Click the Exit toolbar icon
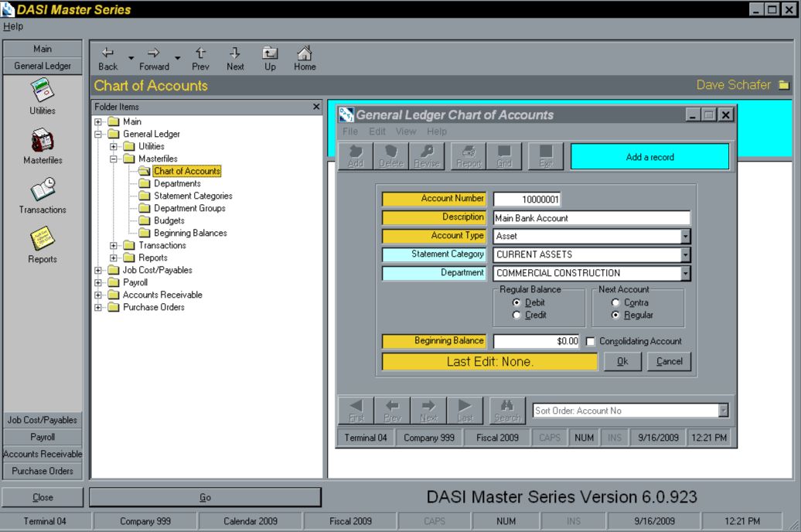This screenshot has height=532, width=801. click(x=546, y=156)
